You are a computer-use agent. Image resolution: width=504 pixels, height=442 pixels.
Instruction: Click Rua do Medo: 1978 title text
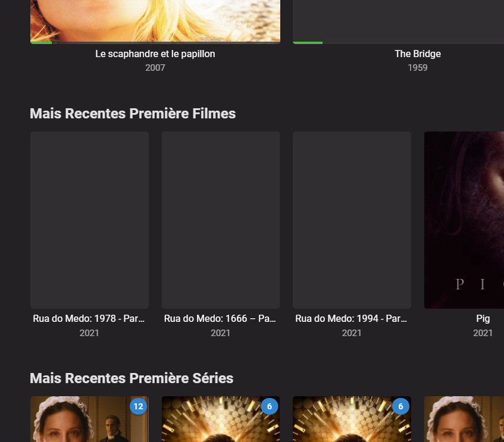tap(89, 318)
